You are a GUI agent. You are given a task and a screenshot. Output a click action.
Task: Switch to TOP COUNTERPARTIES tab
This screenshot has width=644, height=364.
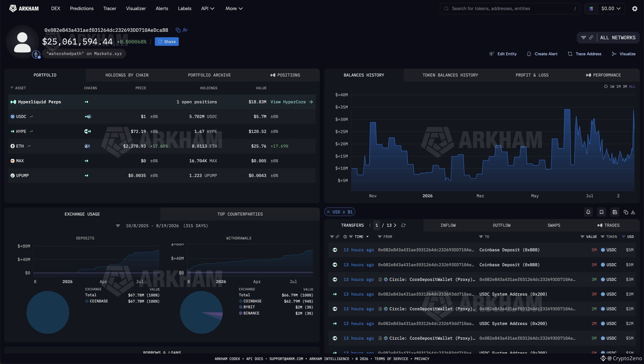(240, 214)
